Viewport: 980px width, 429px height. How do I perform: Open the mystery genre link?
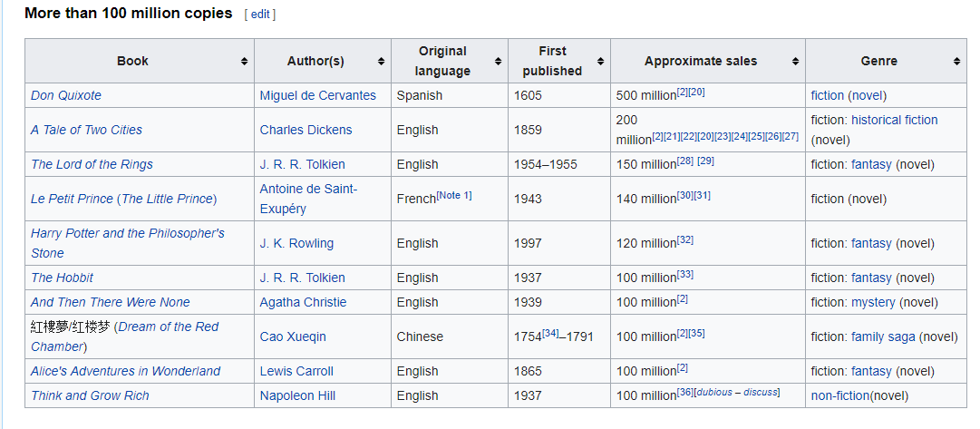click(873, 302)
